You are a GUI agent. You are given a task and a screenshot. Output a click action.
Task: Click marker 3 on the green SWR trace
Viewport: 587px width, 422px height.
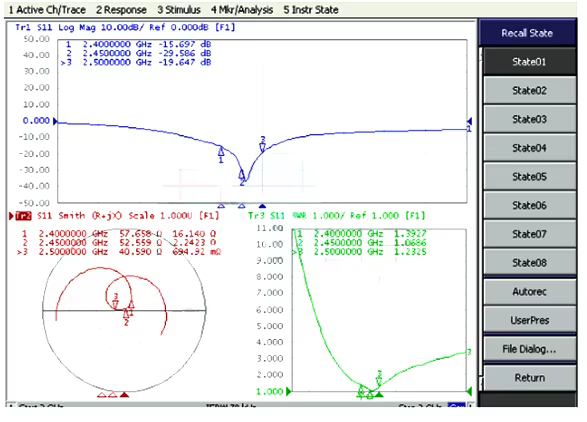tap(379, 381)
